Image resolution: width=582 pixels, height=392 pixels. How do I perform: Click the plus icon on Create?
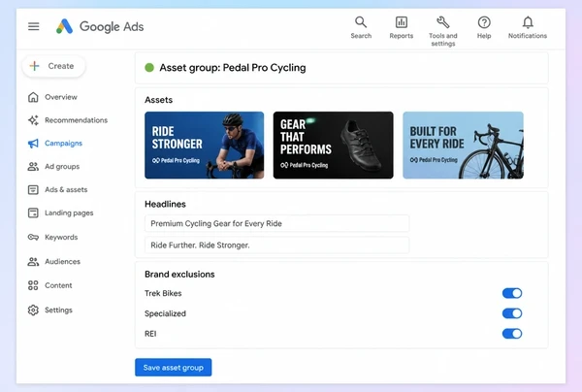point(35,66)
